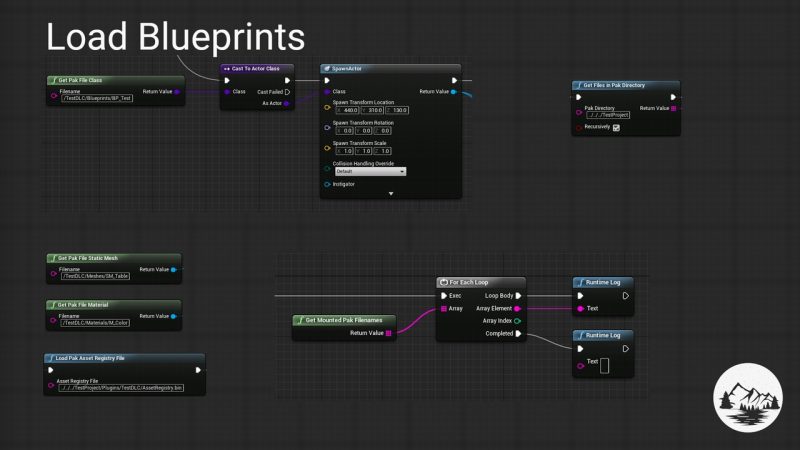800x450 pixels.
Task: Click the Location Z field showing 130.0
Action: tap(397, 110)
